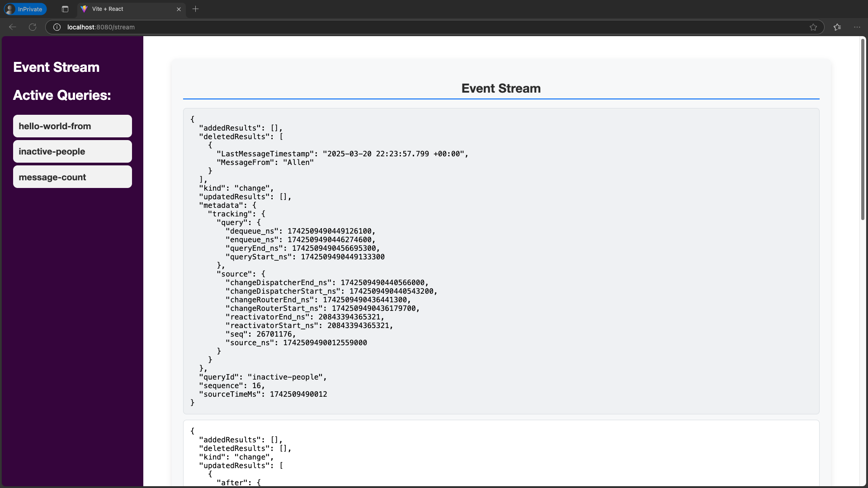
Task: Click the InPrivate profile avatar
Action: [9, 9]
